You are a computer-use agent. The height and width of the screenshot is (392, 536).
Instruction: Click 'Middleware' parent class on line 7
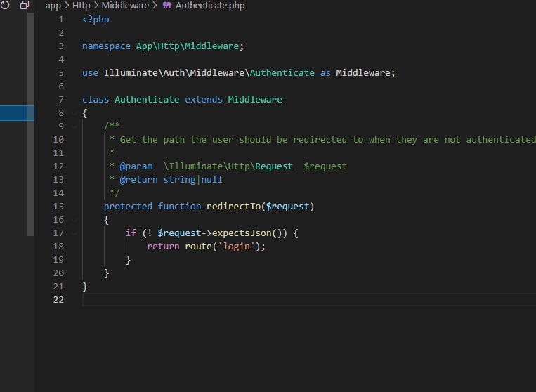(255, 100)
